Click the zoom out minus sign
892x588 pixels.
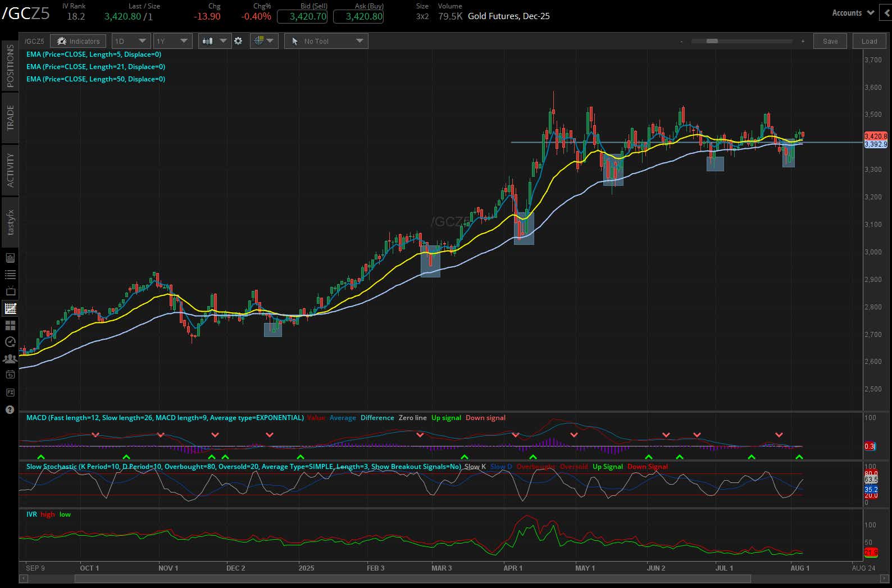pyautogui.click(x=681, y=42)
